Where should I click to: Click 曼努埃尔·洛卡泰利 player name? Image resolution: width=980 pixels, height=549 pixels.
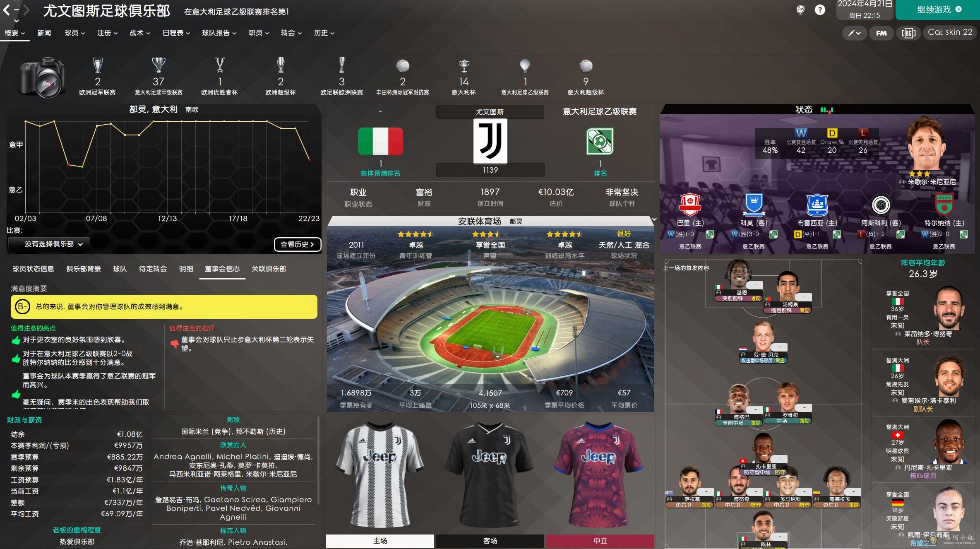pos(929,401)
